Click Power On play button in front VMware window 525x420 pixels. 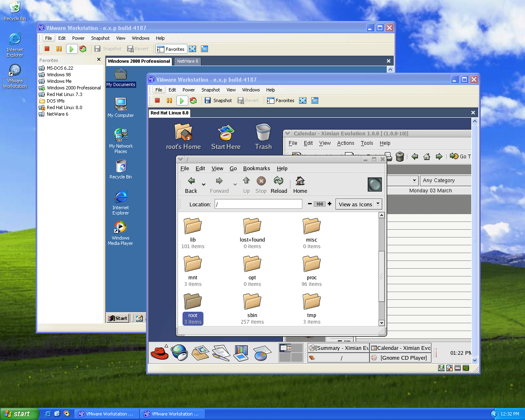(x=182, y=100)
